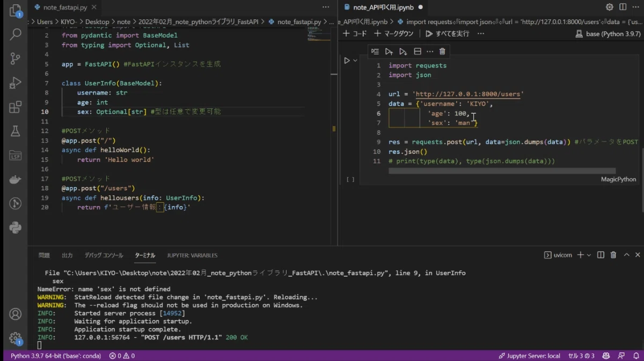Viewport: 644px width, 361px height.
Task: Open more cell actions ellipsis
Action: click(429, 51)
